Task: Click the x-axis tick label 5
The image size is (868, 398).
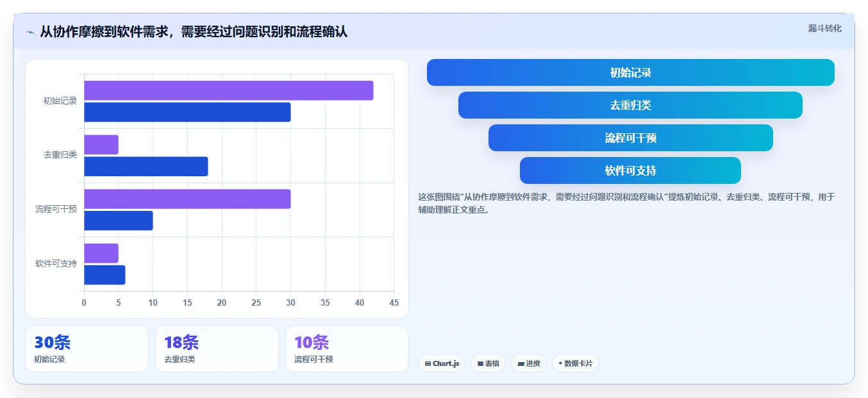Action: point(119,303)
